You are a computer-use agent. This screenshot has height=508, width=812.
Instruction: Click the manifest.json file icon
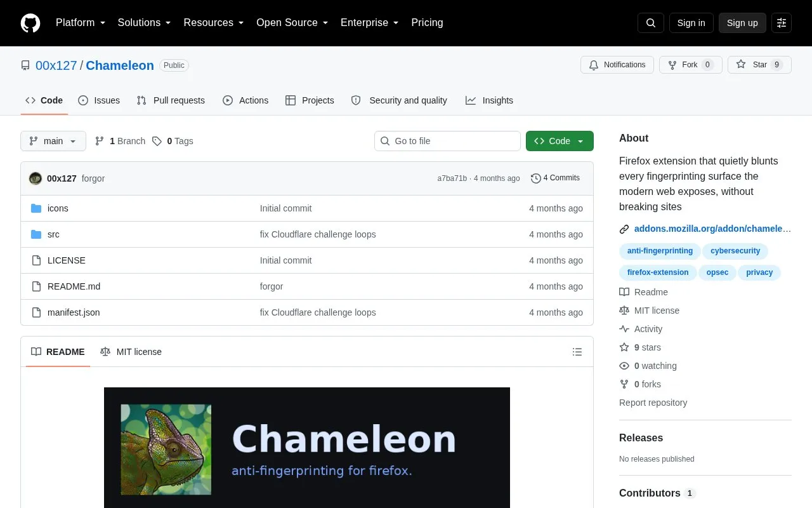point(36,312)
